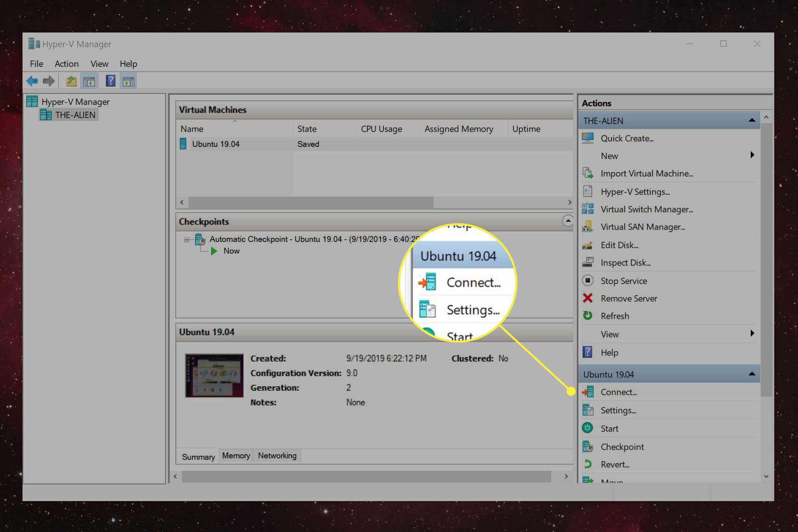Image resolution: width=798 pixels, height=532 pixels.
Task: Click the Virtual SAN Manager icon
Action: pyautogui.click(x=588, y=227)
